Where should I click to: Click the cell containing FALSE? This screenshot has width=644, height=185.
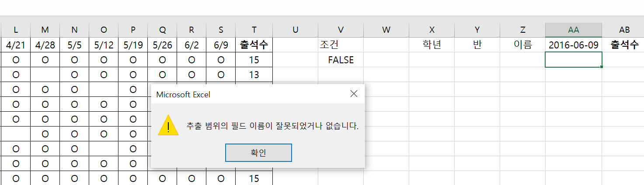pyautogui.click(x=341, y=60)
